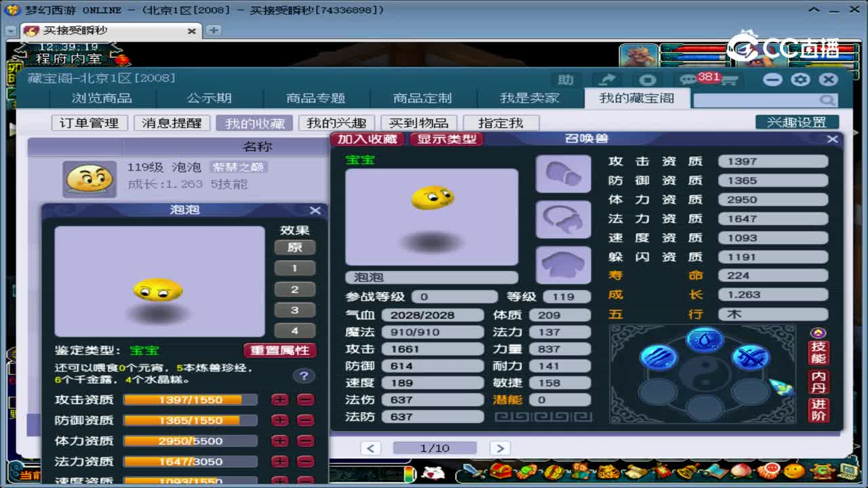Switch to 技能 side tab

pyautogui.click(x=818, y=353)
